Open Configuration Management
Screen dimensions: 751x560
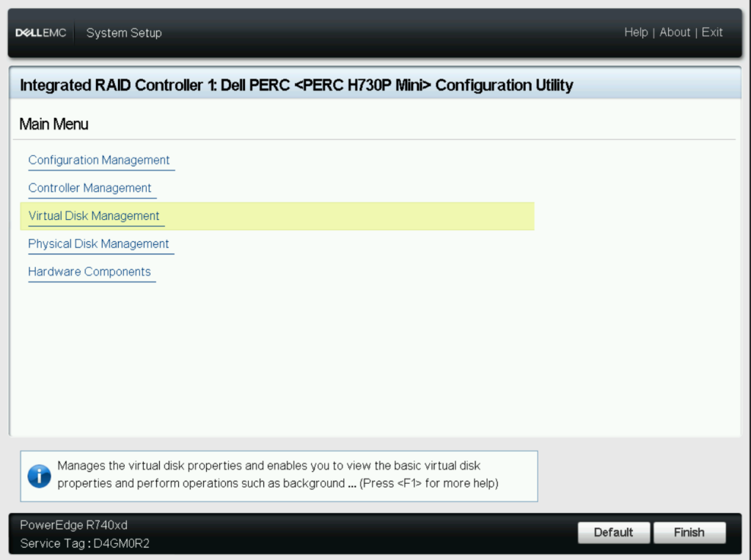[99, 161]
